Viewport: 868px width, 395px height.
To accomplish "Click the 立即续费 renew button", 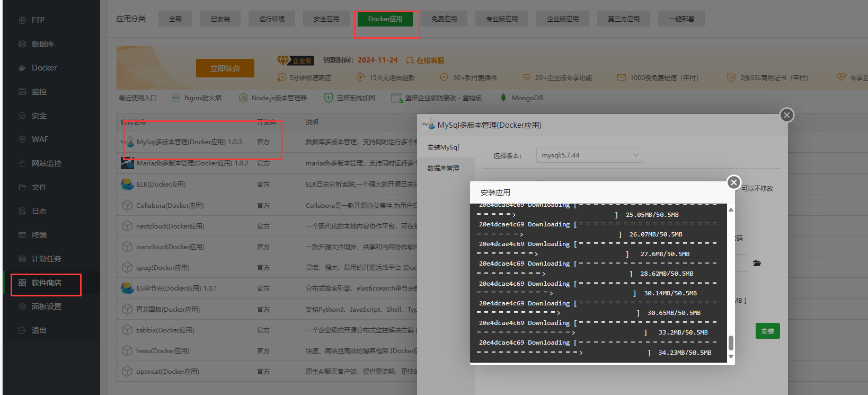I will tap(225, 68).
